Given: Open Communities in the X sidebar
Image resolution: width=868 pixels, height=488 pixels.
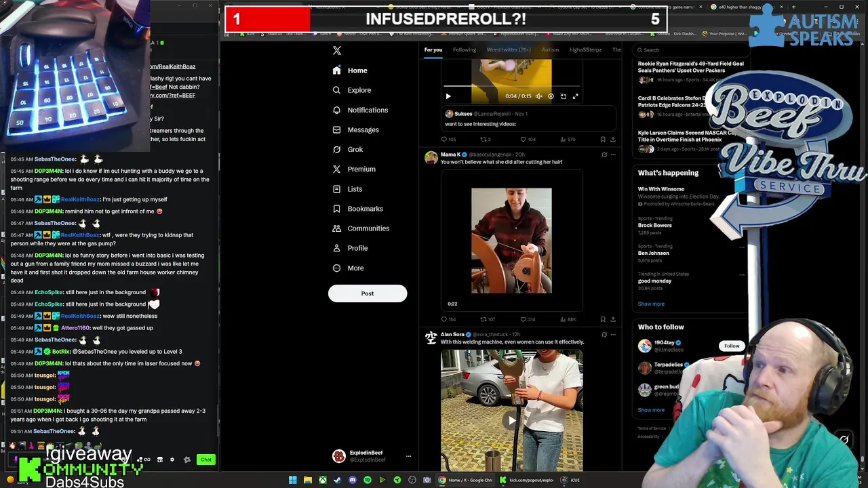Looking at the screenshot, I should click(361, 228).
